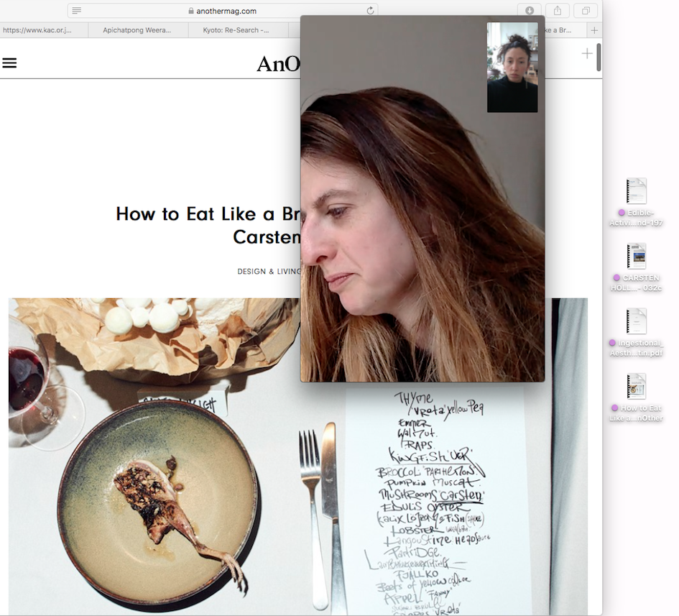Select the article headline 'How to Eat Like a Br'
Viewport: 679px width, 616px height.
[x=208, y=214]
